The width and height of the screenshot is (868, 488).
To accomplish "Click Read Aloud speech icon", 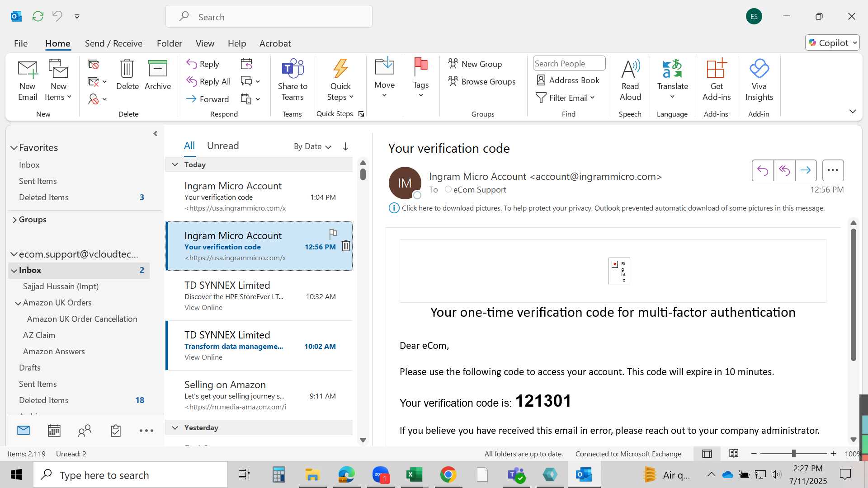I will pyautogui.click(x=630, y=80).
